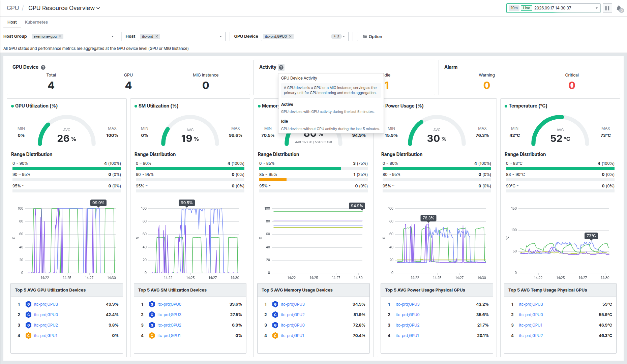Open itc-prd;GPU2 link in Temp Usage list
Viewport: 627px width, 364px height.
[531, 336]
